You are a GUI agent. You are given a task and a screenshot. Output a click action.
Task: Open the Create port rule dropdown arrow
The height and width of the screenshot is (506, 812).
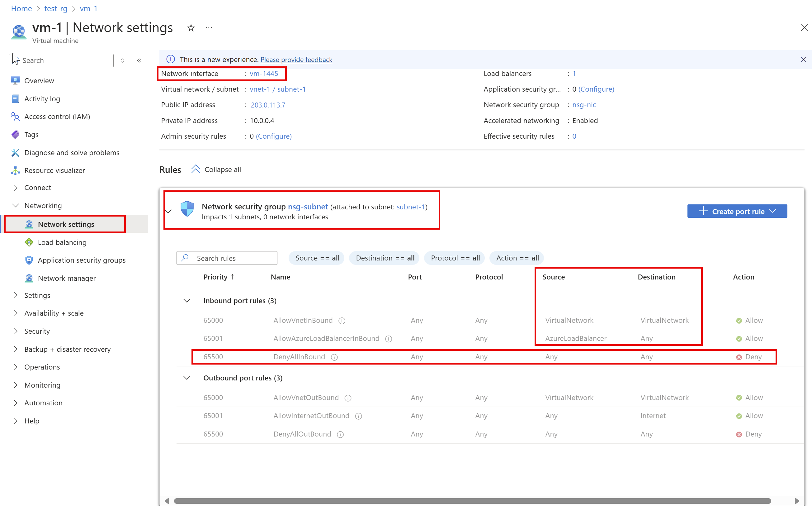click(772, 211)
